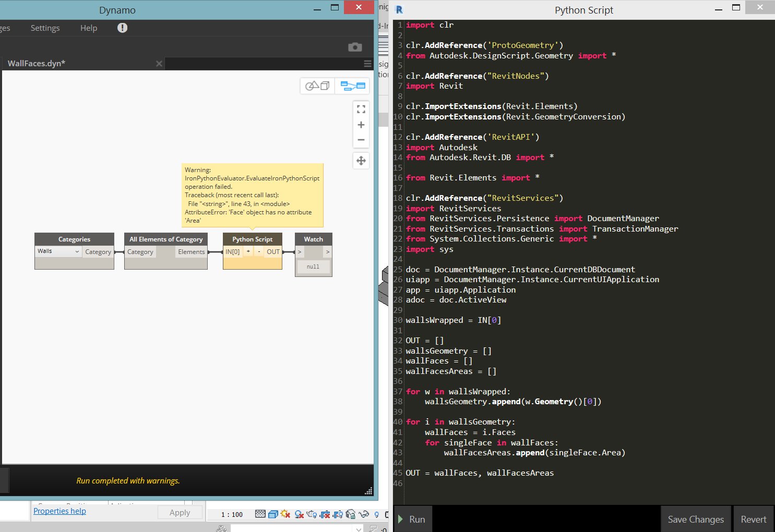Expand the workspace tabs hamburger menu
775x532 pixels.
(x=367, y=64)
